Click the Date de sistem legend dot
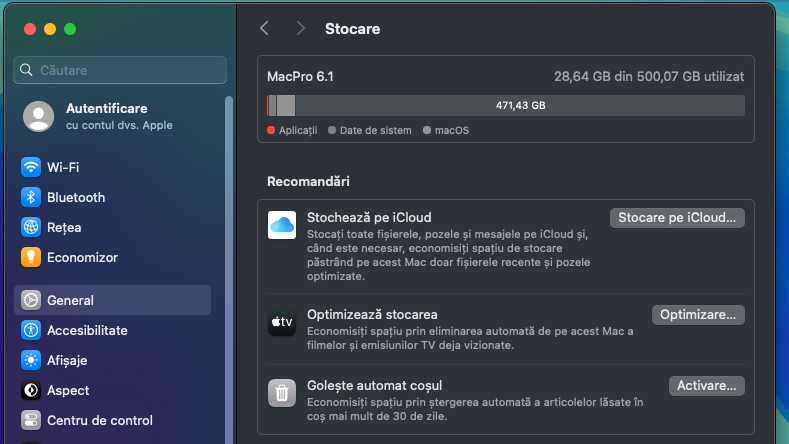Viewport: 789px width, 444px height. (x=332, y=130)
